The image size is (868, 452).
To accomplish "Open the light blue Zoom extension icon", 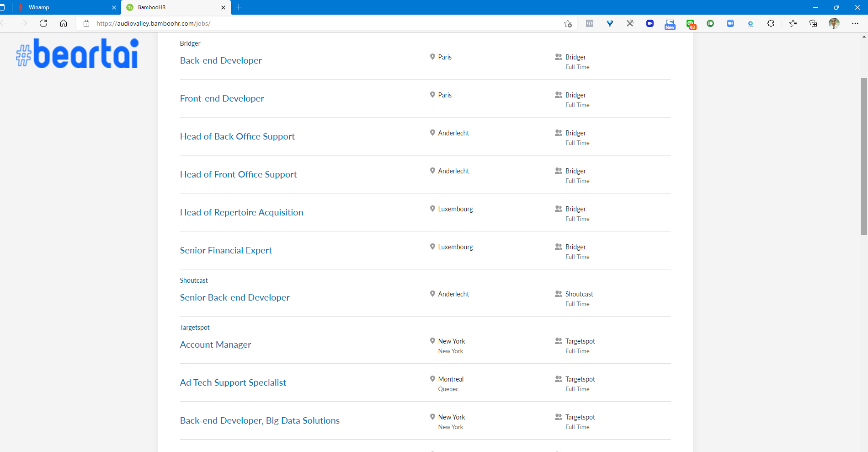I will (x=730, y=23).
